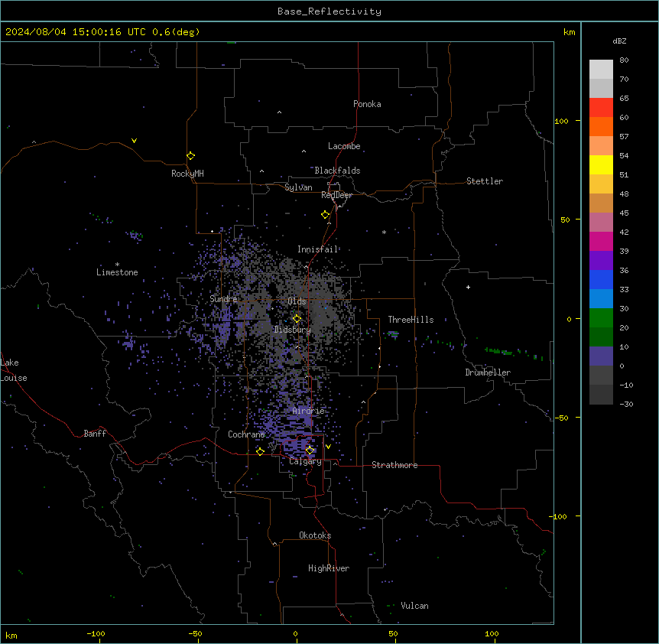Select the ThreeHills label
The width and height of the screenshot is (659, 644).
click(x=411, y=320)
